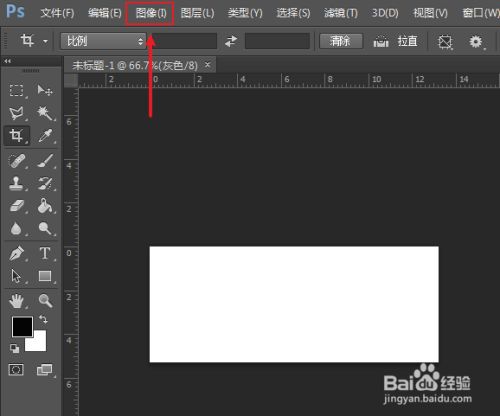Open crop settings gear options
Image resolution: width=500 pixels, height=416 pixels.
(476, 42)
